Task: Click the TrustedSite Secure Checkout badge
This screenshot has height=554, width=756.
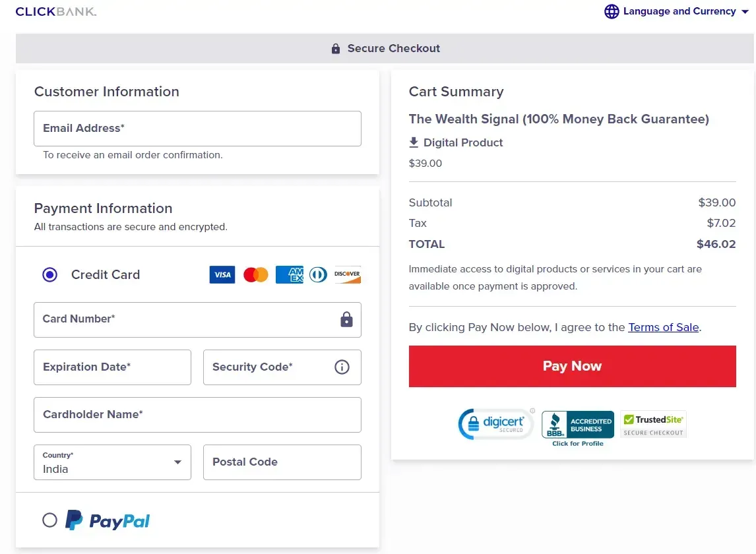Action: [x=653, y=423]
